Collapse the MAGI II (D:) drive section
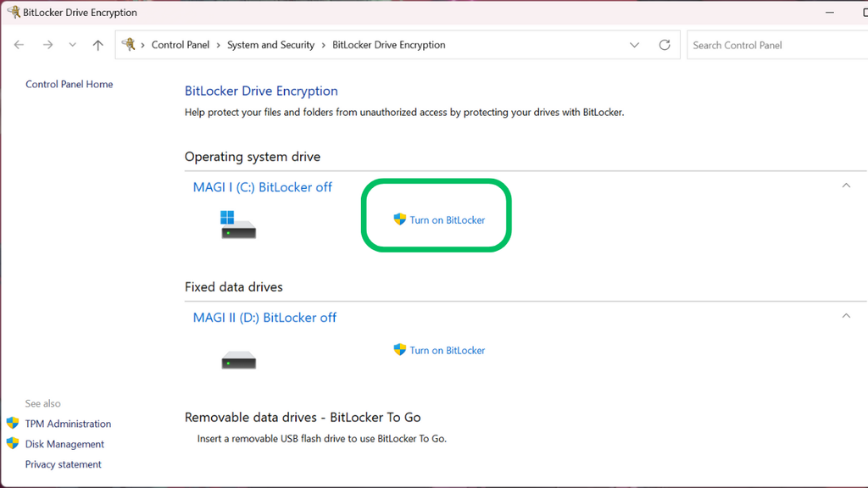This screenshot has height=488, width=868. point(845,316)
